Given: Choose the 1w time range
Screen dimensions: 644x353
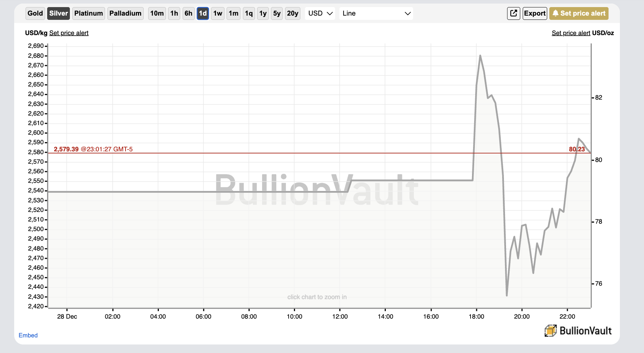Looking at the screenshot, I should (x=218, y=13).
